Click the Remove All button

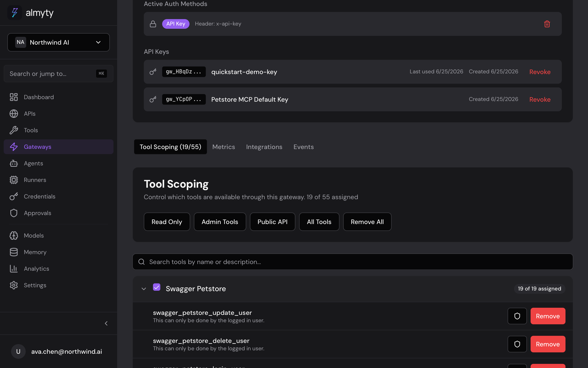tap(367, 222)
